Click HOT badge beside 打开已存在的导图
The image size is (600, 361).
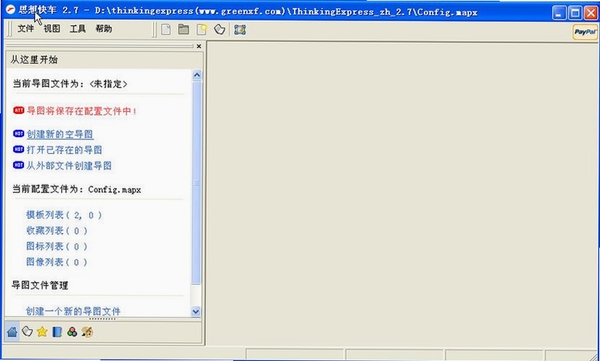pyautogui.click(x=18, y=149)
